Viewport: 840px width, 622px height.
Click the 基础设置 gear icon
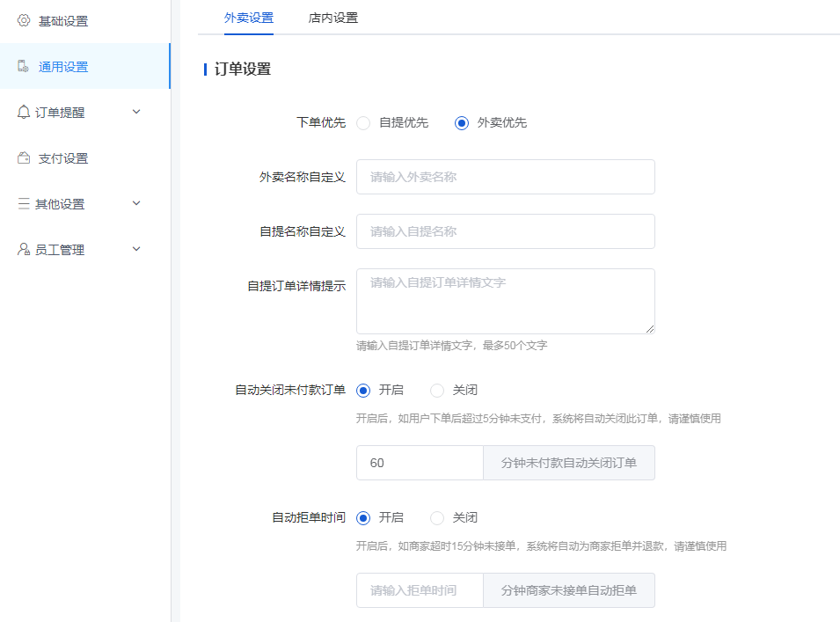(x=24, y=20)
